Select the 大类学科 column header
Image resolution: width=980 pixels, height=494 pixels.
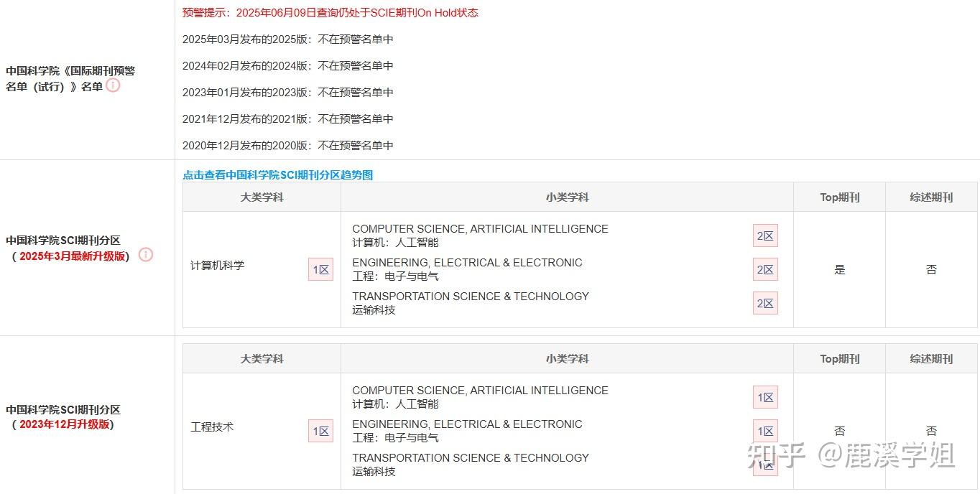[262, 197]
